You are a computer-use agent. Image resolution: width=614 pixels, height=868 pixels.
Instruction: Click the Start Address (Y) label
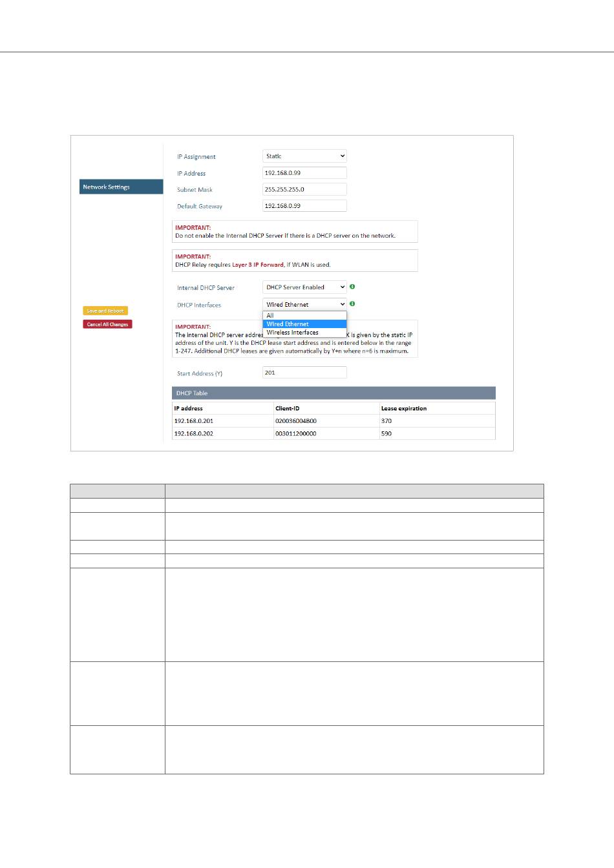[x=200, y=374]
